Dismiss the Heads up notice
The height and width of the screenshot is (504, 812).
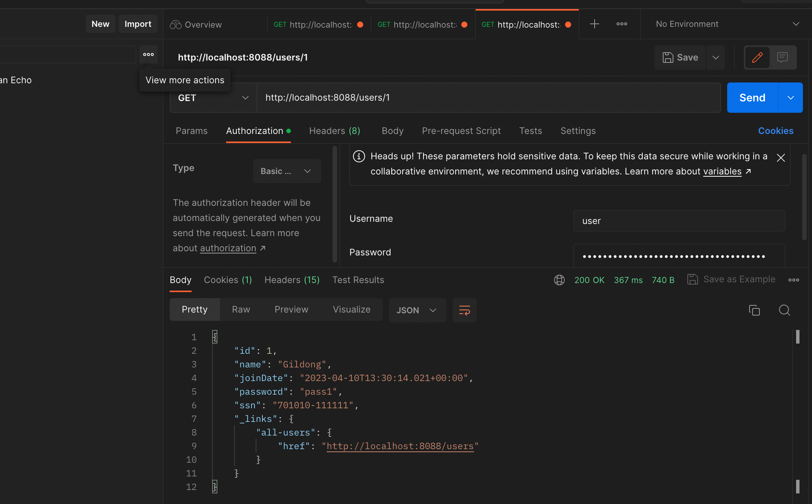coord(781,158)
